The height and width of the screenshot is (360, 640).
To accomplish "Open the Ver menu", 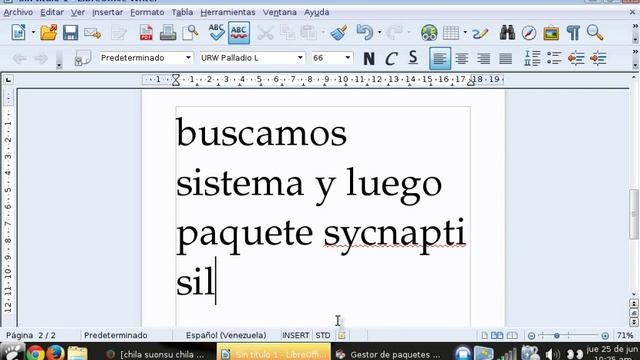I will click(78, 12).
